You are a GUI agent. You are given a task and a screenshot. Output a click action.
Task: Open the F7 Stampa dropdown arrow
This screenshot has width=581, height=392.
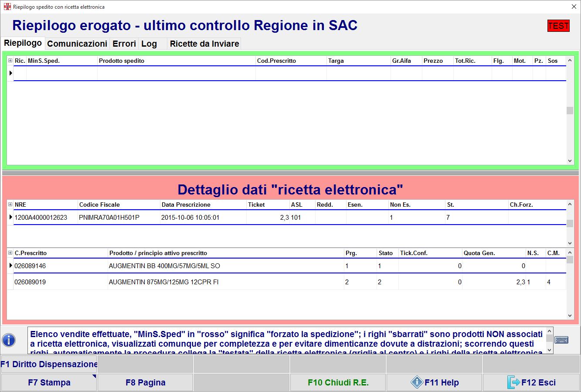[93, 376]
